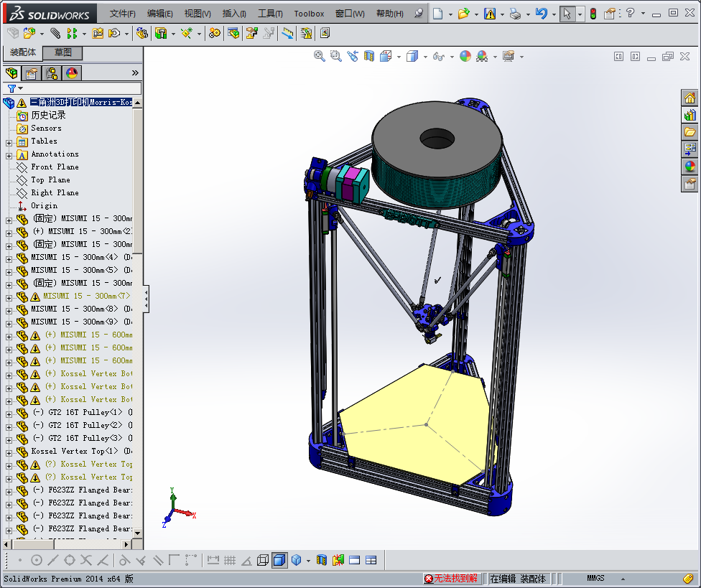Open the 工具(T) menu
Screen dimensions: 701x588
pyautogui.click(x=270, y=14)
